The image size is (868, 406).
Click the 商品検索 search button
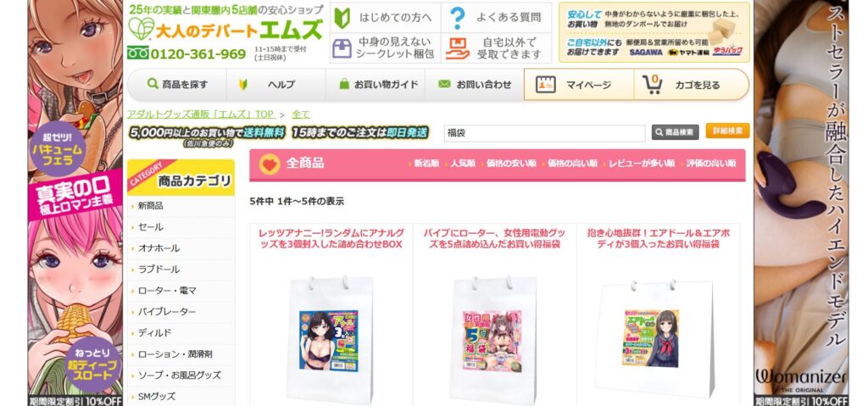675,132
